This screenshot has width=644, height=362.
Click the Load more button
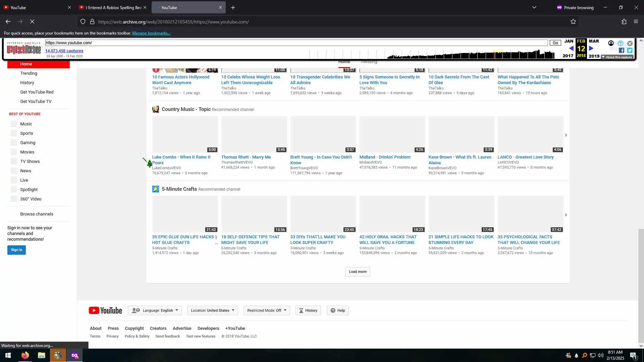pyautogui.click(x=358, y=272)
